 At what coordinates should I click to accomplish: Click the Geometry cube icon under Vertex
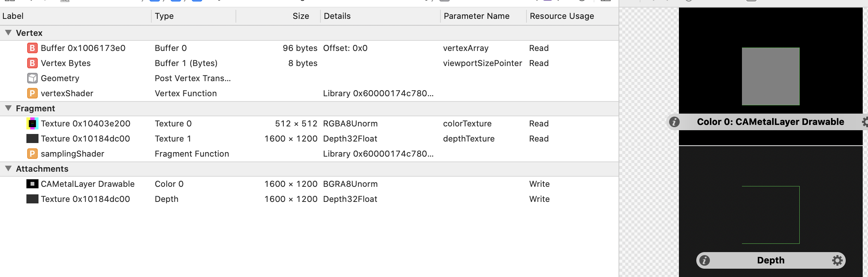click(x=32, y=78)
